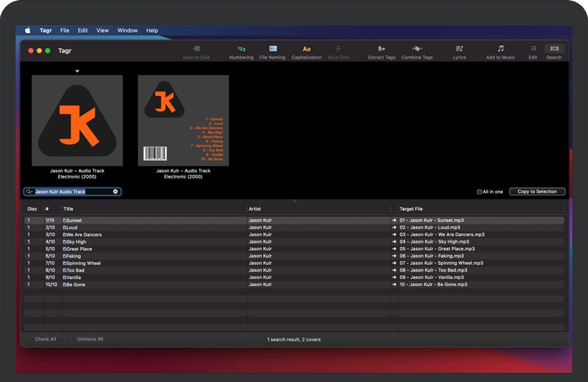588x382 pixels.
Task: Select the back cover with track list
Action: click(183, 121)
